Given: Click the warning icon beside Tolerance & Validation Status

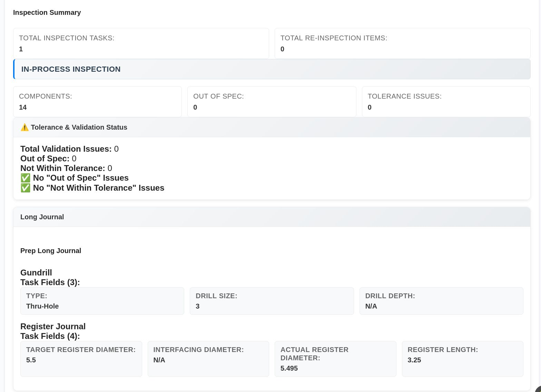Looking at the screenshot, I should 24,128.
